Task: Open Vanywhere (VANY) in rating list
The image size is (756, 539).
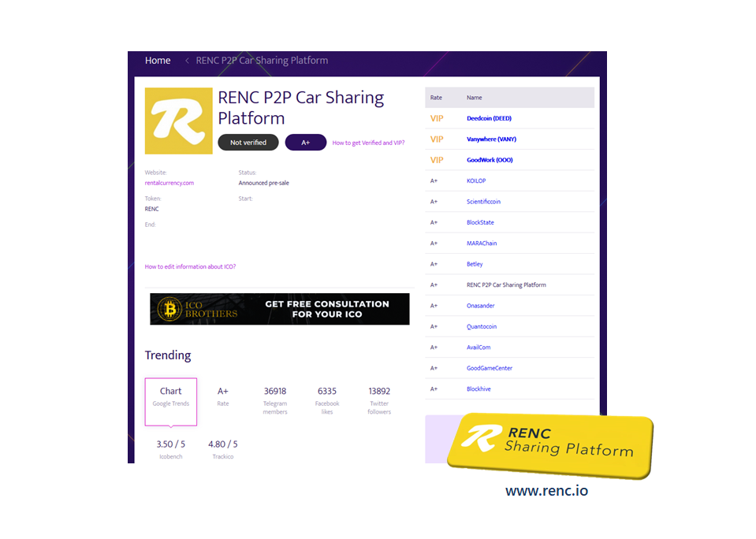Action: tap(491, 139)
